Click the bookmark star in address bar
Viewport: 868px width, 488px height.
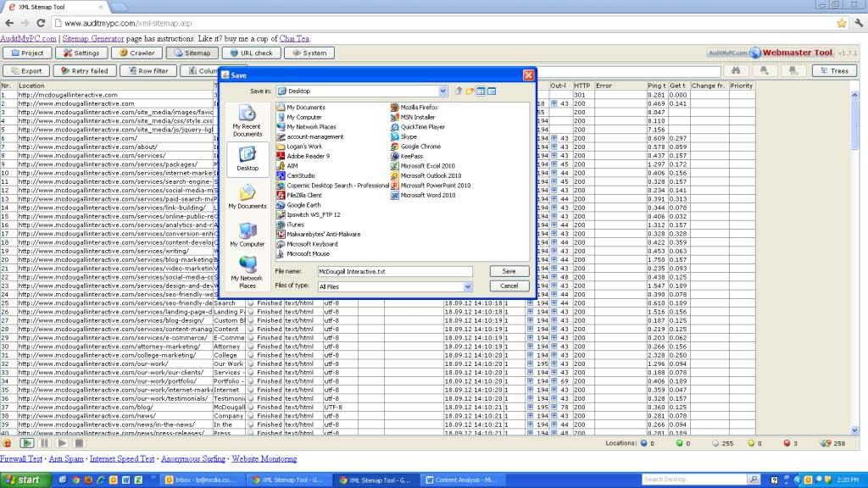[x=842, y=23]
